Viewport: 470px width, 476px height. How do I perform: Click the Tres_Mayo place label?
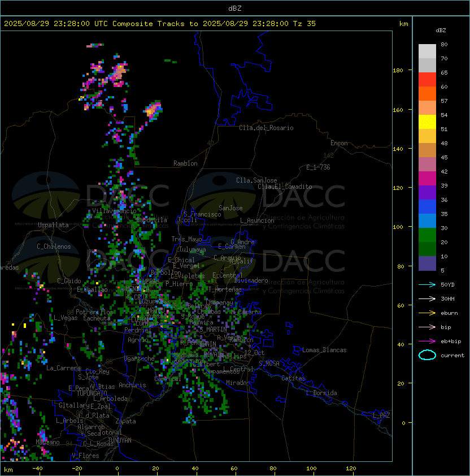tap(186, 239)
